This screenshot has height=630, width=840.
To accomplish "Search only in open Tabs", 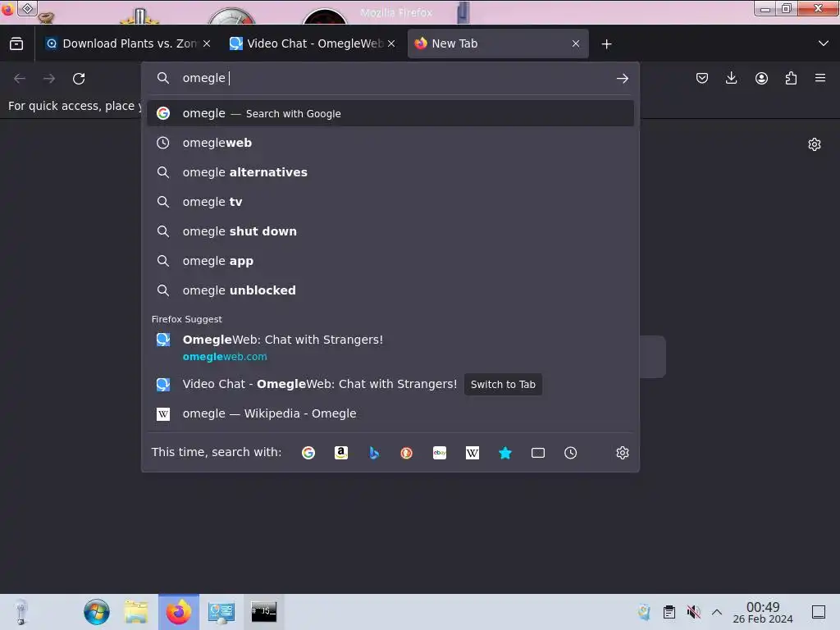I will pyautogui.click(x=538, y=453).
